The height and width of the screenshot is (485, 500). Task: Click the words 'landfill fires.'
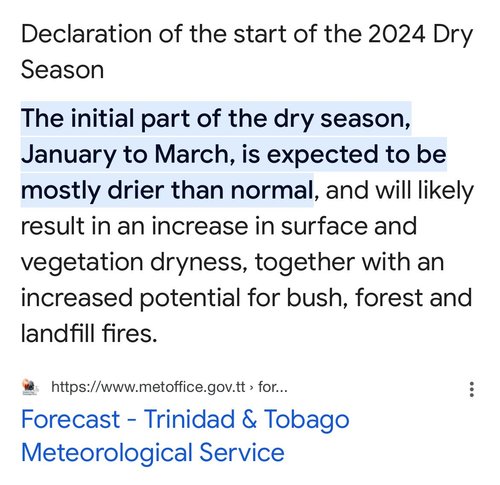(89, 333)
